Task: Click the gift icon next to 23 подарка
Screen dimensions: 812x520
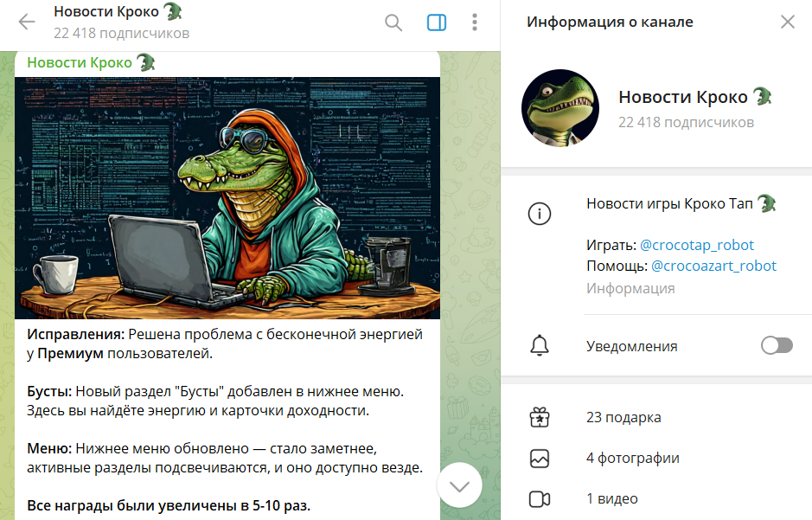Action: (540, 416)
